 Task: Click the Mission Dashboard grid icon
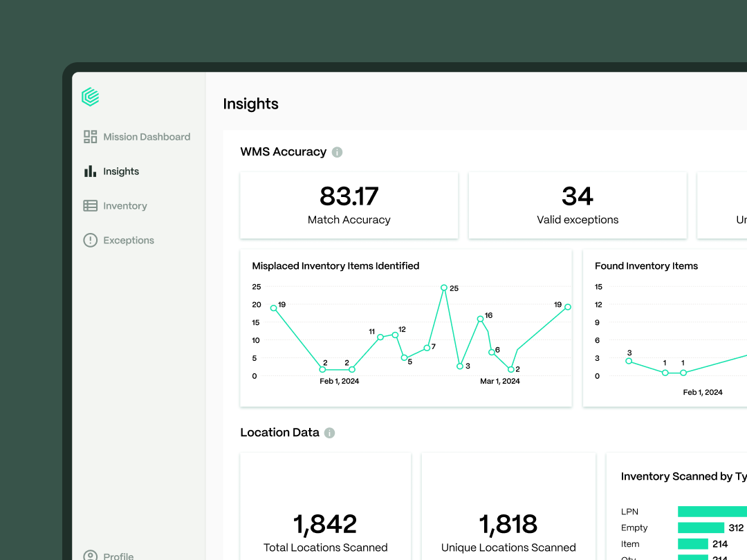coord(90,137)
